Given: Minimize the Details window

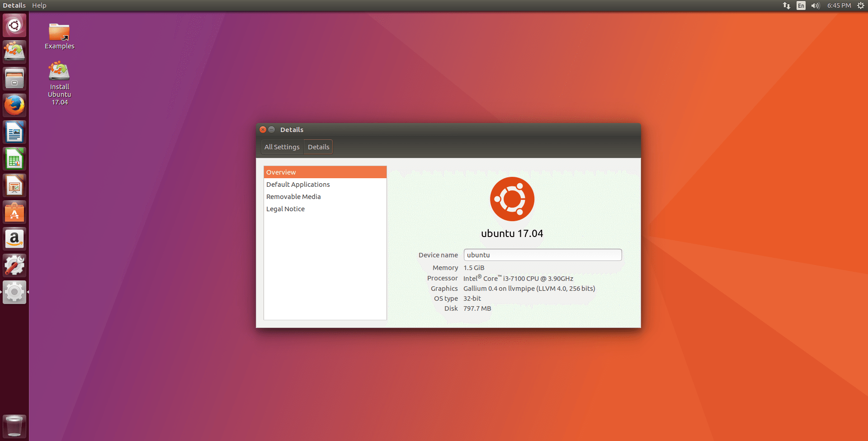Looking at the screenshot, I should (x=272, y=129).
